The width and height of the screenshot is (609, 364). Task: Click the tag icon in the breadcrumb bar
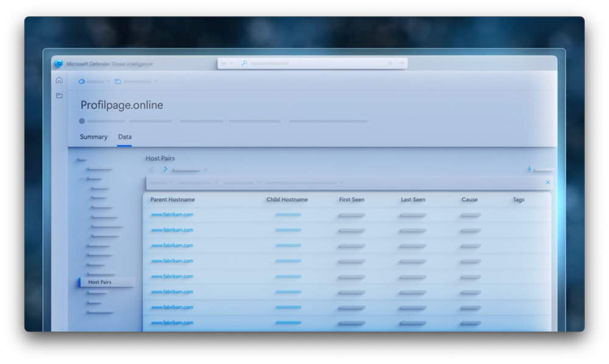[x=82, y=82]
